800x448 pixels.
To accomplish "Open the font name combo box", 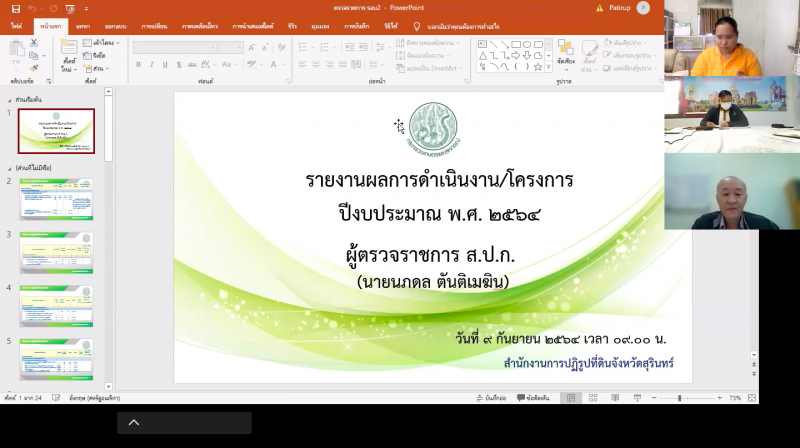I will click(174, 47).
